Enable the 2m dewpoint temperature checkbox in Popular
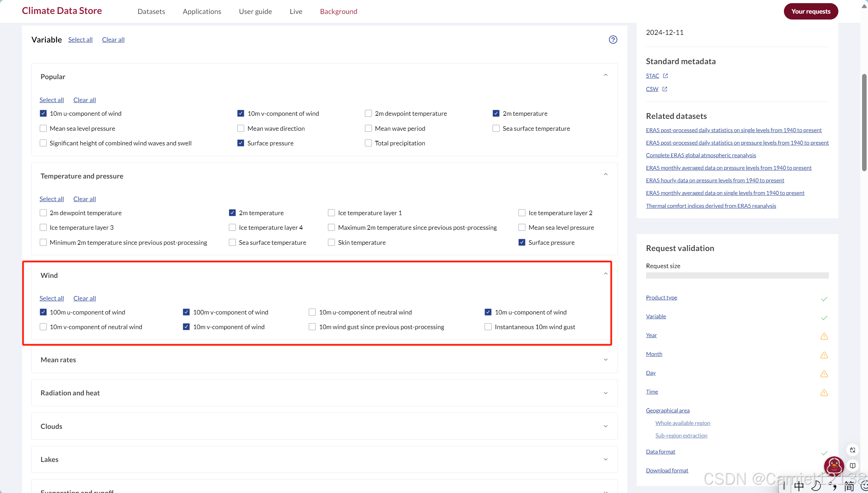This screenshot has width=868, height=493. [368, 114]
